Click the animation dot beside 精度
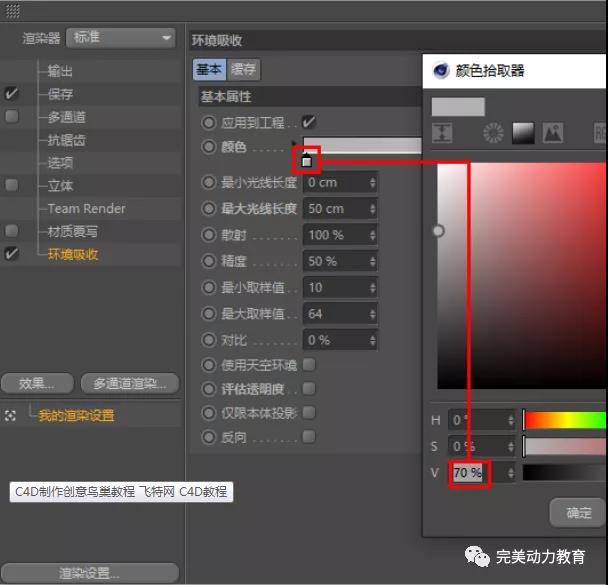The height and width of the screenshot is (585, 608). click(x=209, y=261)
